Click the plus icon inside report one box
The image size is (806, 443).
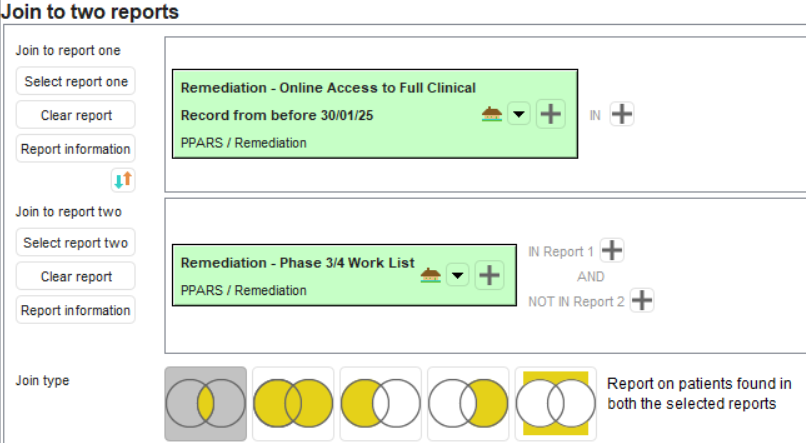click(550, 114)
